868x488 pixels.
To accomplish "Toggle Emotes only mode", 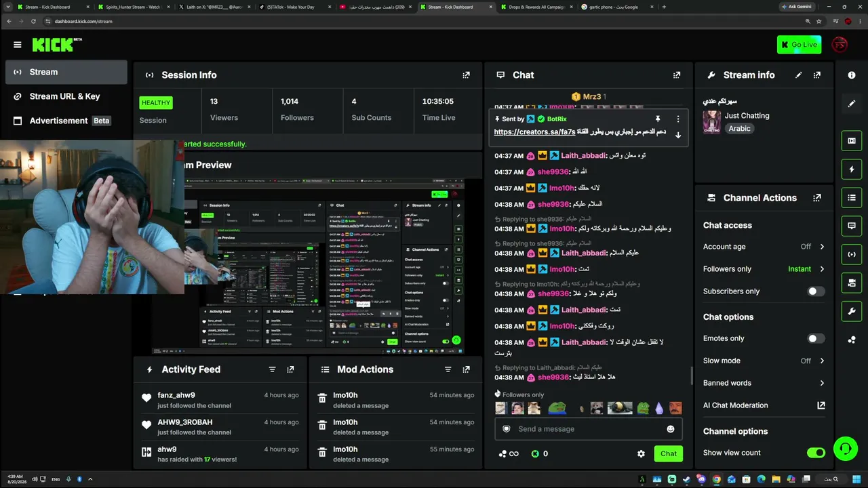I will click(816, 338).
